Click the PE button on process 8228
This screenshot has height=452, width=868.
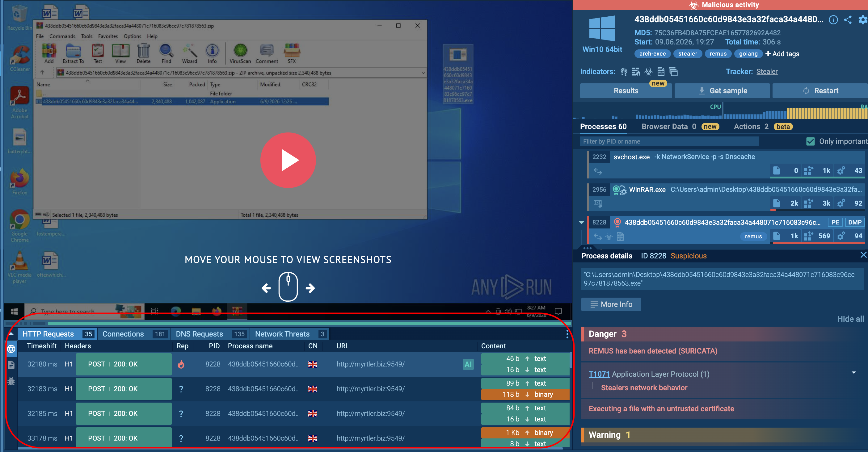tap(835, 222)
